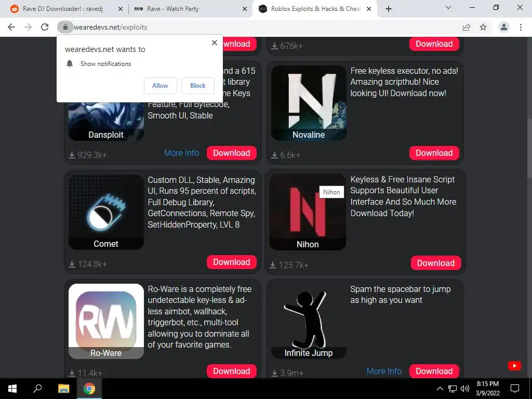
Task: Open File Explorer from taskbar
Action: point(63,389)
